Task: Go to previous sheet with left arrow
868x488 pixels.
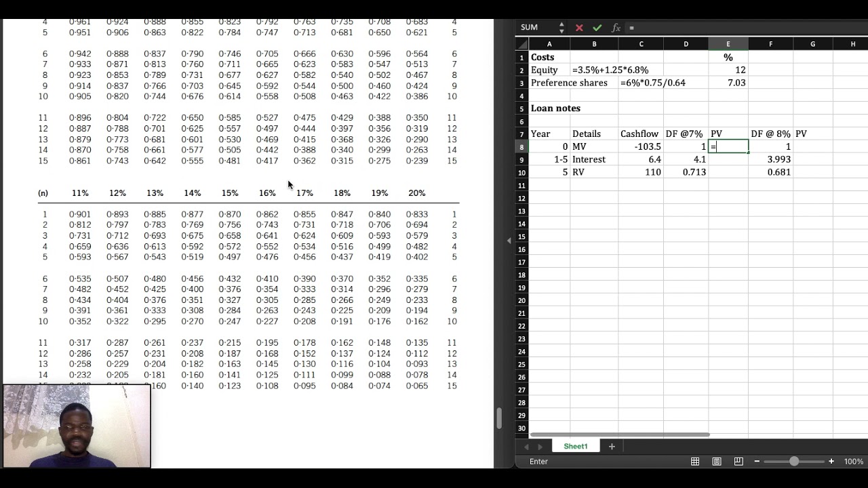Action: [526, 447]
